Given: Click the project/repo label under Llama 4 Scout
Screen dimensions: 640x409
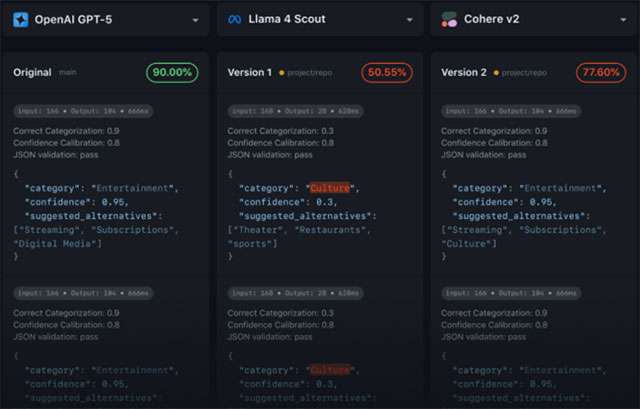Looking at the screenshot, I should [x=312, y=73].
